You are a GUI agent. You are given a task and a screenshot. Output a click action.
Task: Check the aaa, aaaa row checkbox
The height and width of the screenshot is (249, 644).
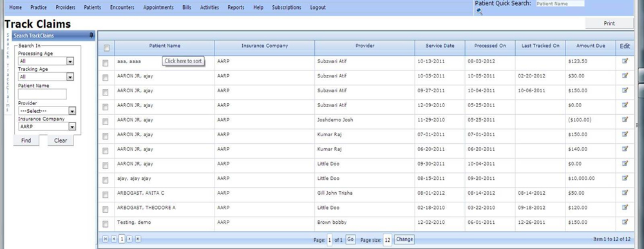[x=106, y=63]
